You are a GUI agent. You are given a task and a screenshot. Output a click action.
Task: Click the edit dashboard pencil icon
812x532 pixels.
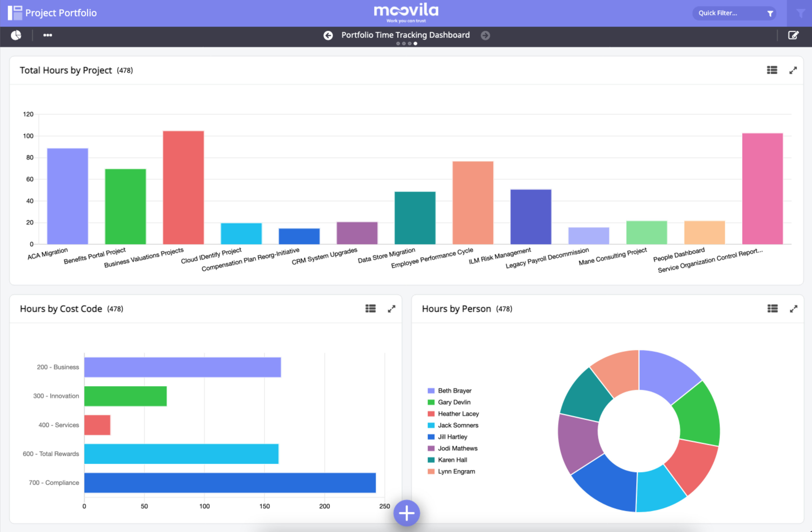coord(793,35)
